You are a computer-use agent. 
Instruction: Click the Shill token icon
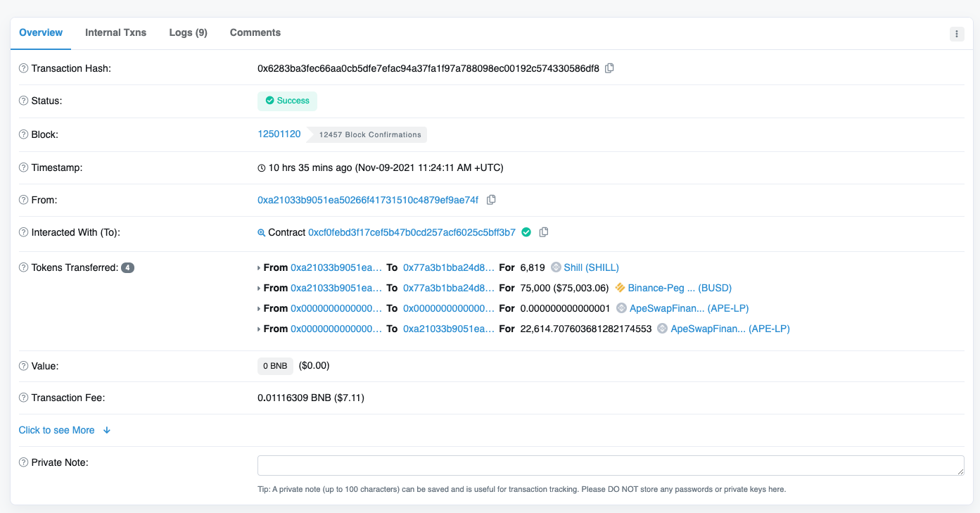coord(556,267)
